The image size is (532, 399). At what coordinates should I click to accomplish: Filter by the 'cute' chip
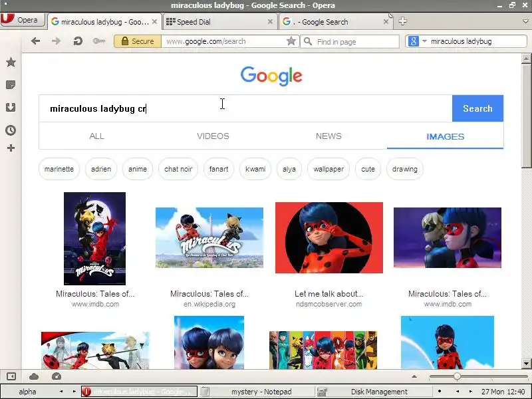368,169
